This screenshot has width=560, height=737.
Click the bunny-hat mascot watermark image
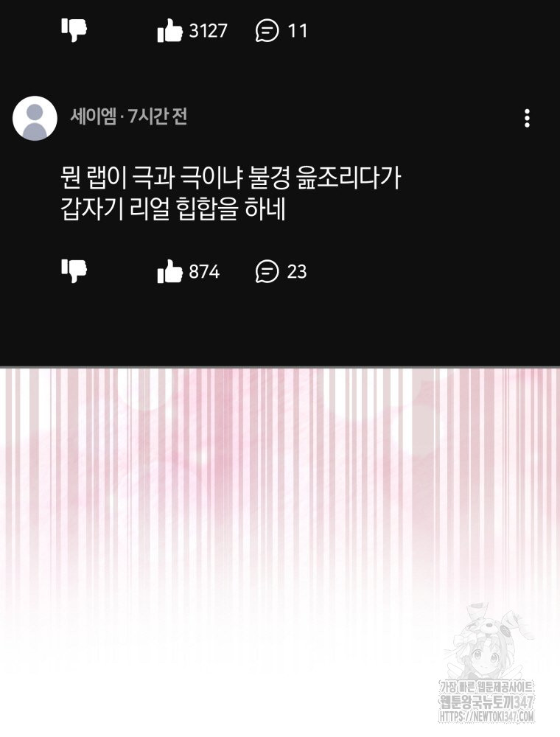pyautogui.click(x=489, y=640)
